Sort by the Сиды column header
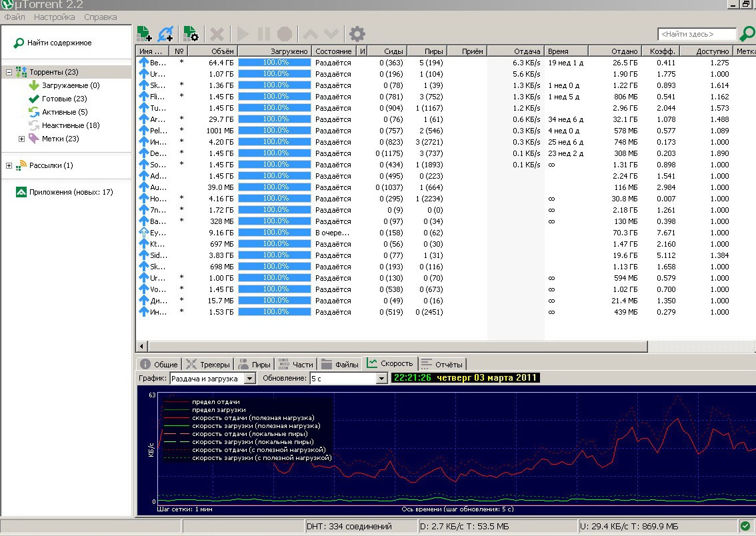 click(x=387, y=51)
